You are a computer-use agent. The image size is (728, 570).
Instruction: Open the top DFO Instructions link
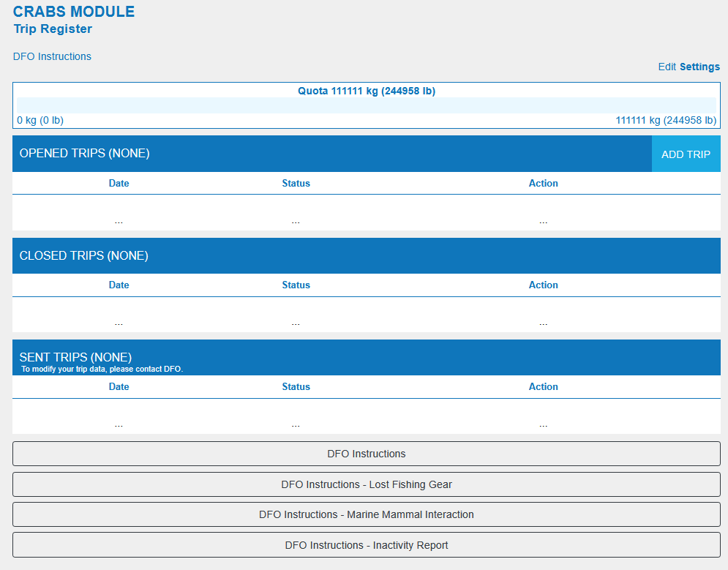point(52,56)
